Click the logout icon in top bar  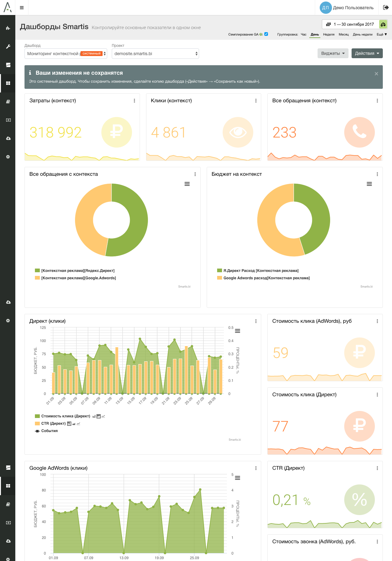click(x=386, y=8)
